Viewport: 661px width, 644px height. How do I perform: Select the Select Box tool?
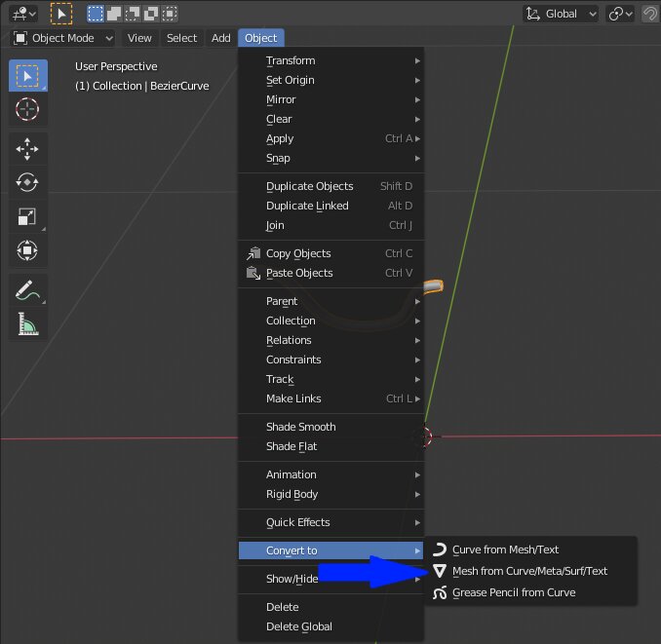[27, 76]
